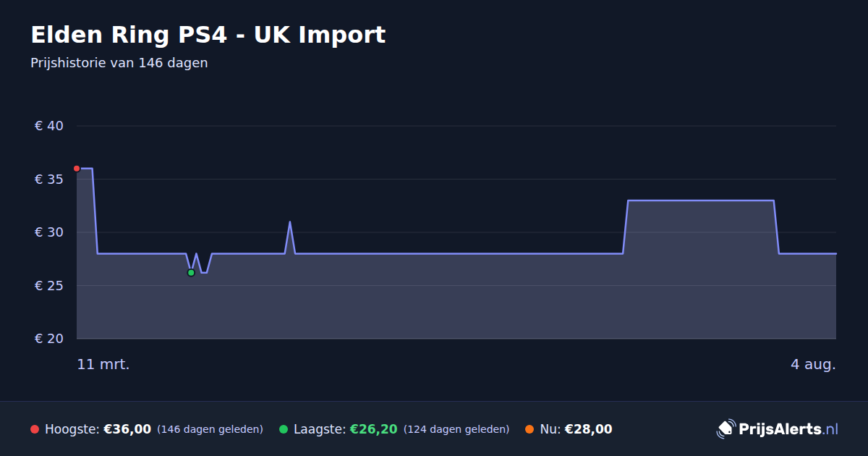Click the € 40 axis label
The height and width of the screenshot is (456, 868).
pyautogui.click(x=49, y=126)
